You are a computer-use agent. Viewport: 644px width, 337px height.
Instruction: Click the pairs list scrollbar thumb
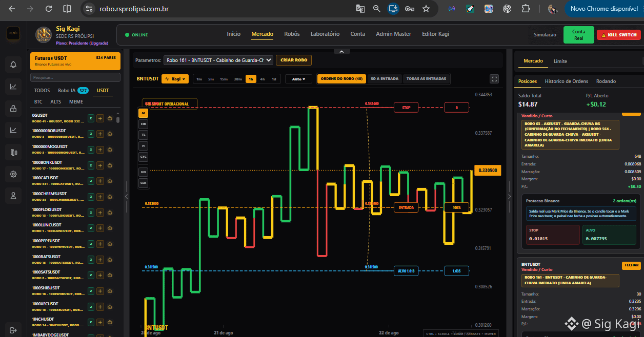[x=118, y=120]
